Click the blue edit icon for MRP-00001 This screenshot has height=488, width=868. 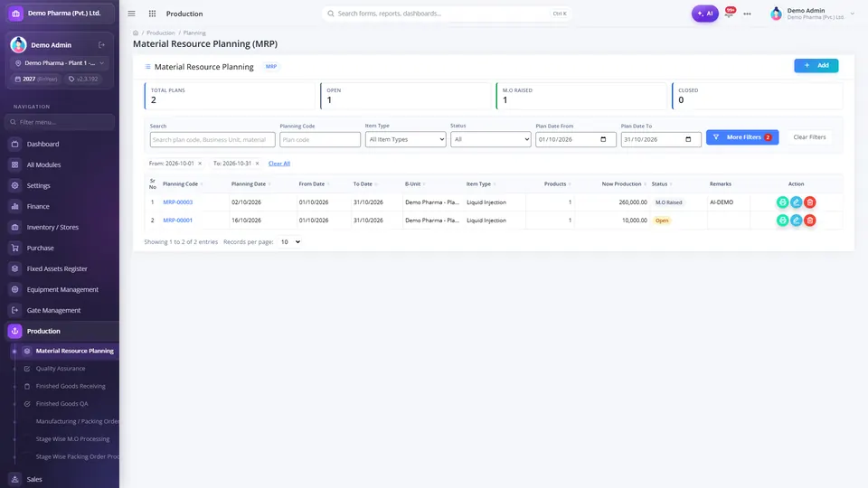coord(796,221)
